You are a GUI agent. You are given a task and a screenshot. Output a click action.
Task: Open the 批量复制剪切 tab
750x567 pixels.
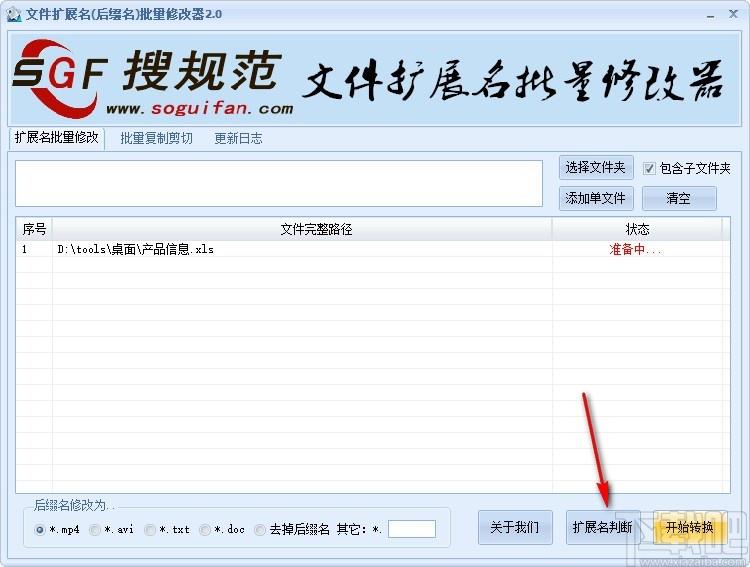tap(156, 138)
